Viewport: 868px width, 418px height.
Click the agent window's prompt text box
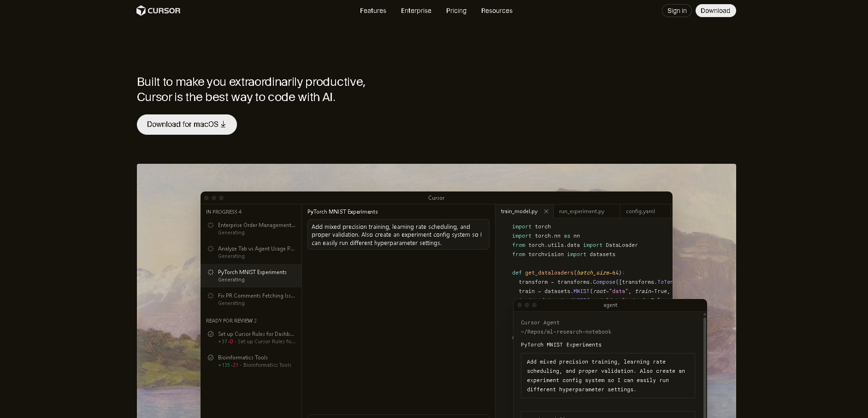608,376
